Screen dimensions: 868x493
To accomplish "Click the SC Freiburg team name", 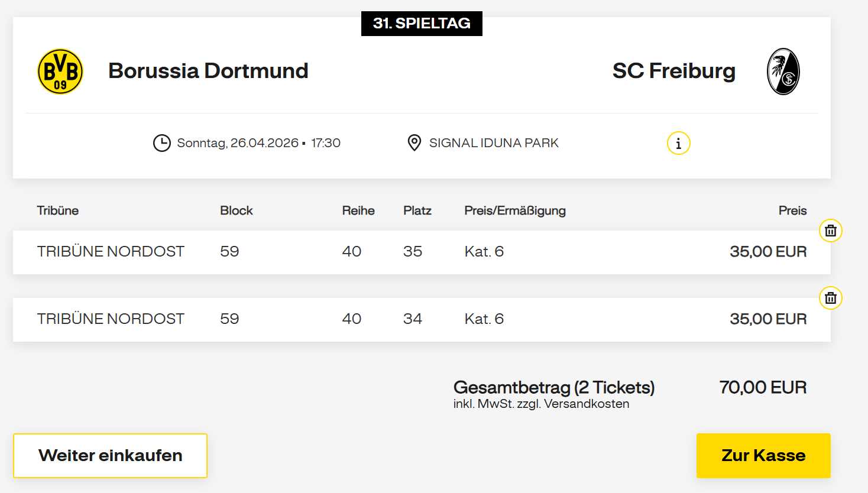I will pyautogui.click(x=674, y=71).
